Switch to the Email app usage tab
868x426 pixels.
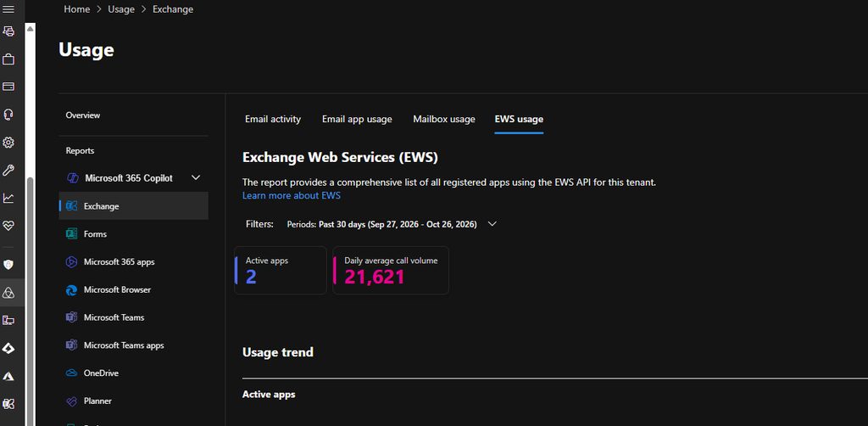pyautogui.click(x=357, y=119)
